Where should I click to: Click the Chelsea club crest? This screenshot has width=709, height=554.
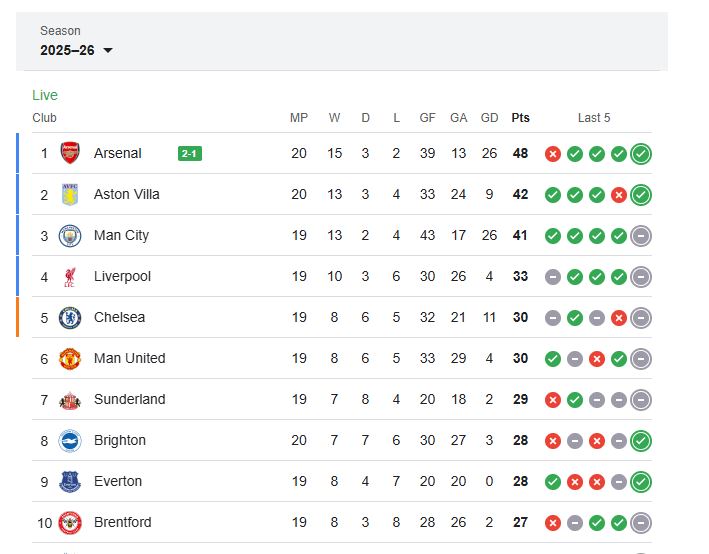(70, 317)
